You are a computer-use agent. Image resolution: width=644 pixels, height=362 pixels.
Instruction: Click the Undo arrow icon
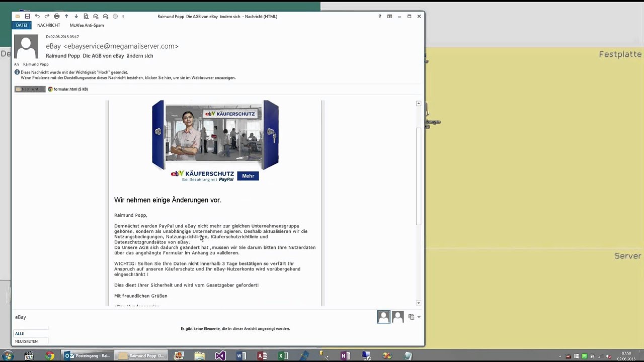pos(37,16)
